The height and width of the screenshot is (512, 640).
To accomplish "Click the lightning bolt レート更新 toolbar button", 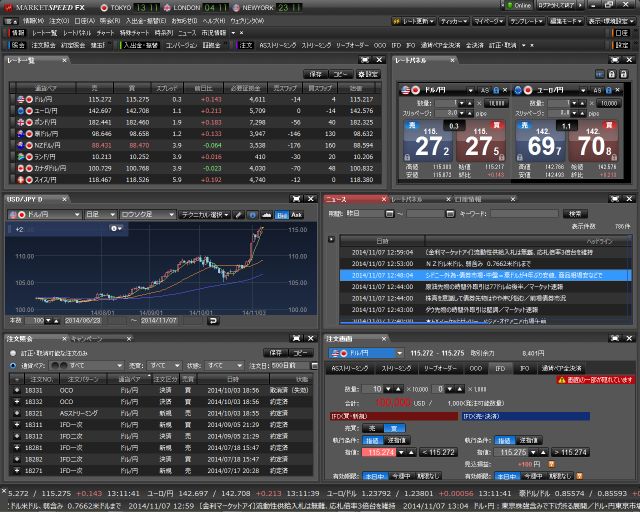I will 414,21.
